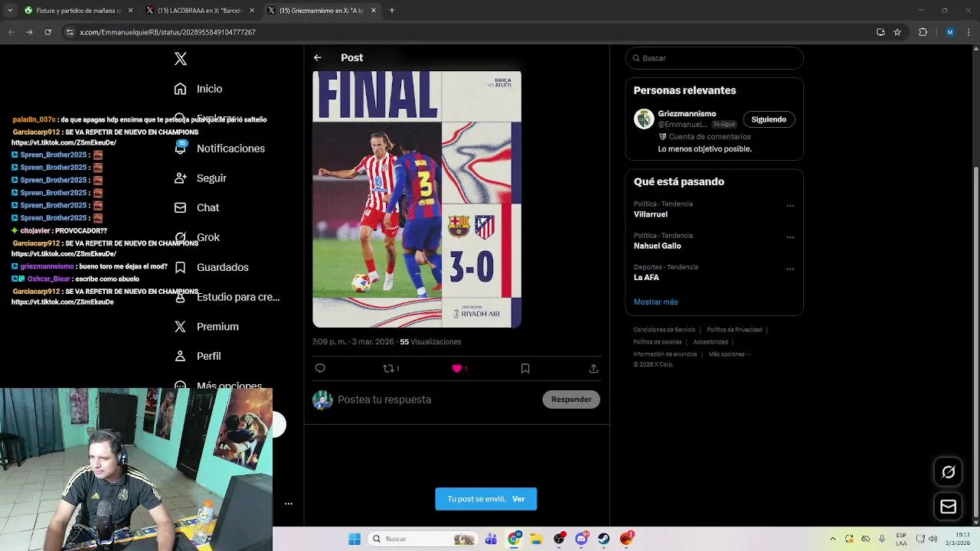Screen dimensions: 980x551
Task: Open the Grok floating button
Action: pos(949,472)
